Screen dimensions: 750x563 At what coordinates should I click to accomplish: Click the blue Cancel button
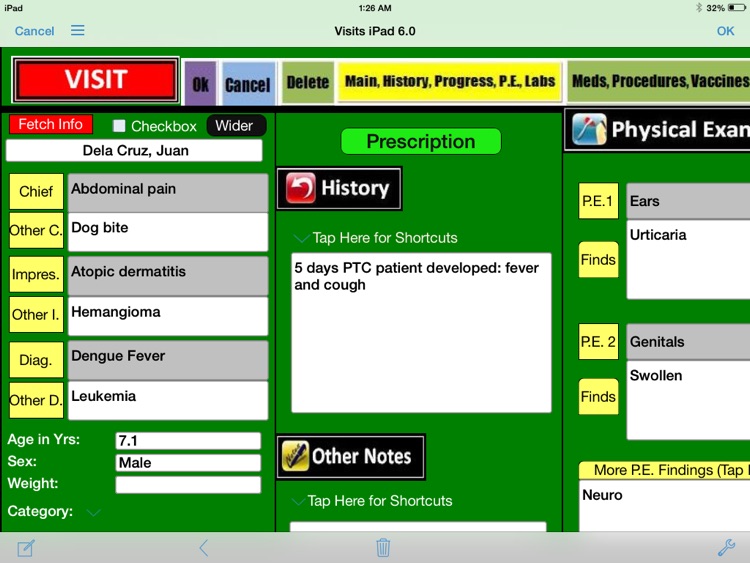click(248, 83)
